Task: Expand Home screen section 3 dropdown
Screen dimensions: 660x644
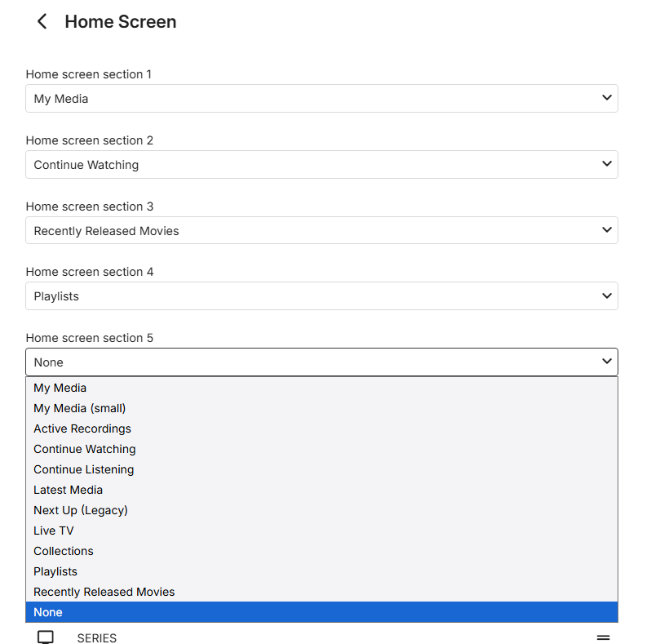Action: click(x=321, y=231)
